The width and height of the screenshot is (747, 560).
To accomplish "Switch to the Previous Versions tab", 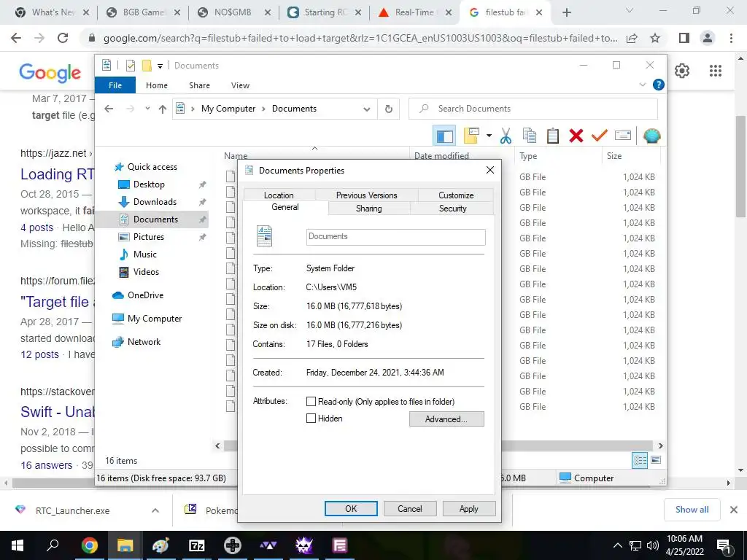I will click(366, 195).
